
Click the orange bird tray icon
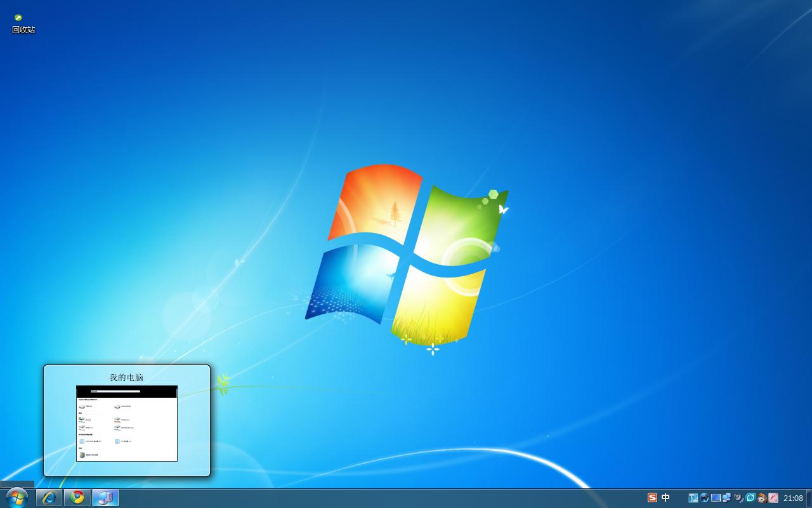click(762, 498)
